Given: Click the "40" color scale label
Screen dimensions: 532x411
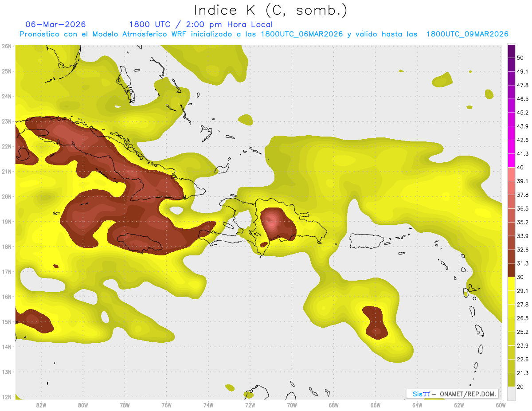Looking at the screenshot, I should [520, 168].
